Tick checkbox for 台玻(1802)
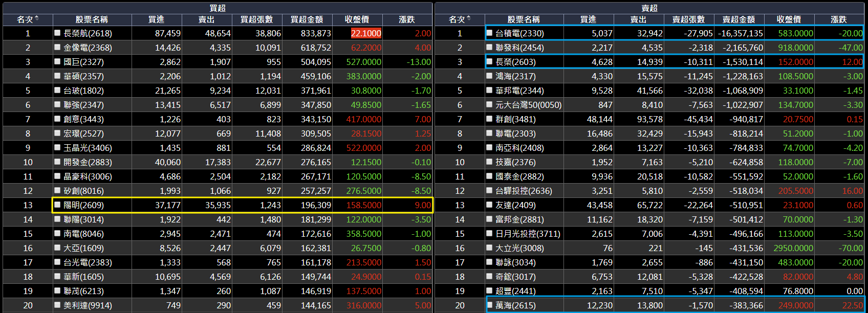Viewport: 868px width, 313px height. pos(57,90)
